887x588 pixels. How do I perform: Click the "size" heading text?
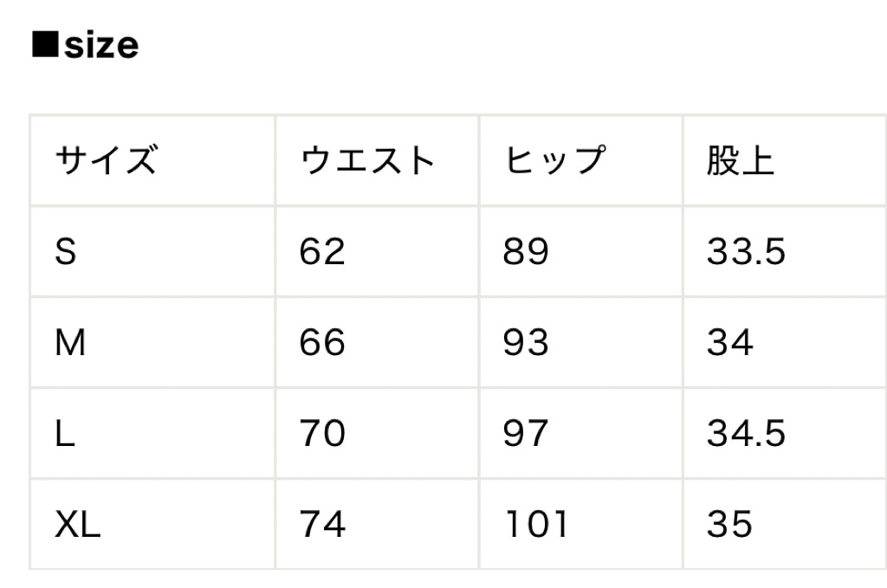tap(100, 46)
